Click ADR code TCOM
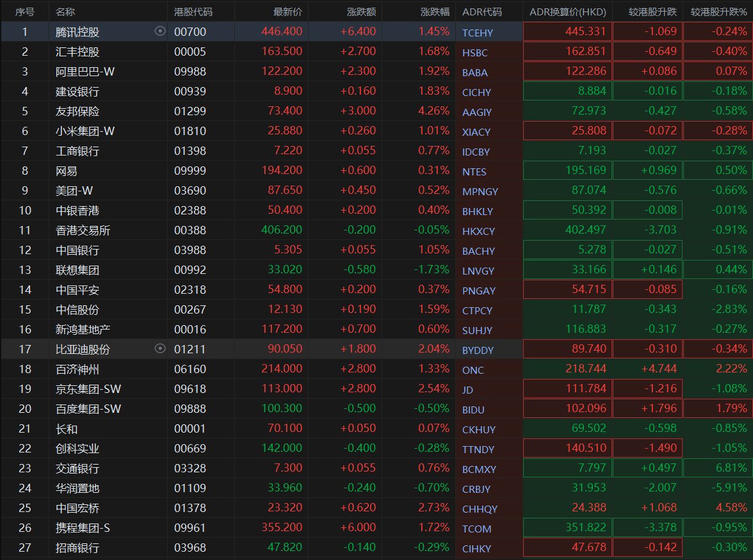 pos(476,529)
